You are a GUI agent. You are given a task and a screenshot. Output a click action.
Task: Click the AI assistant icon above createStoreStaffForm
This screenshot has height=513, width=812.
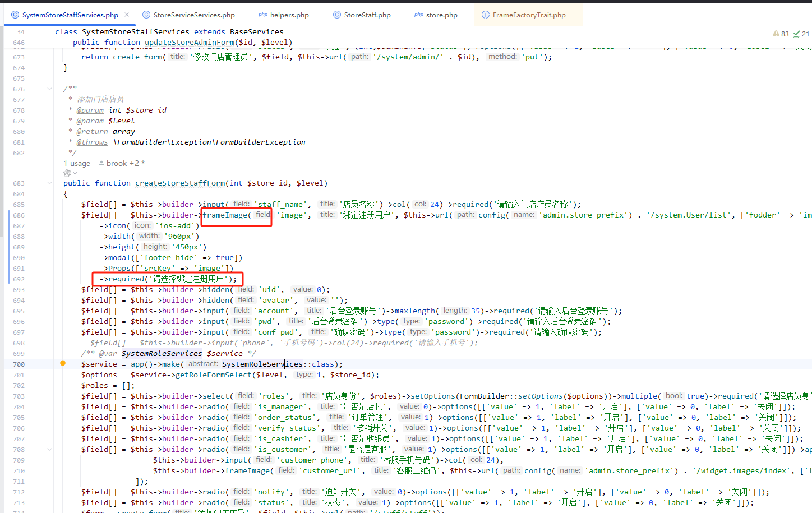[x=67, y=173]
